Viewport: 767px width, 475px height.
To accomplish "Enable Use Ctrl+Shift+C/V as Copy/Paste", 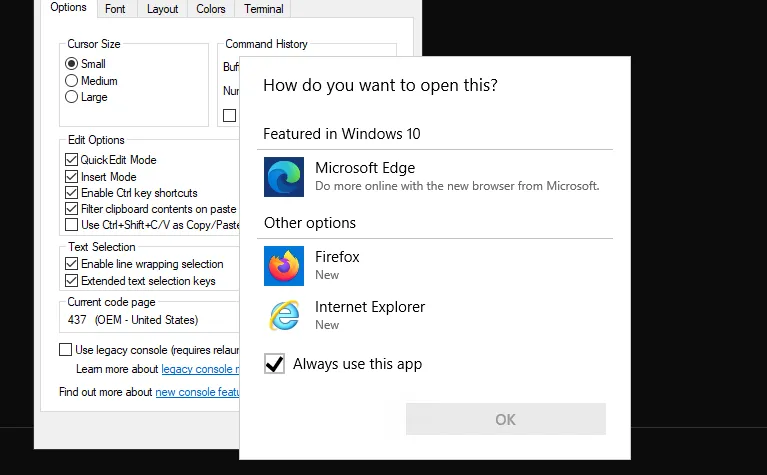I will (71, 225).
